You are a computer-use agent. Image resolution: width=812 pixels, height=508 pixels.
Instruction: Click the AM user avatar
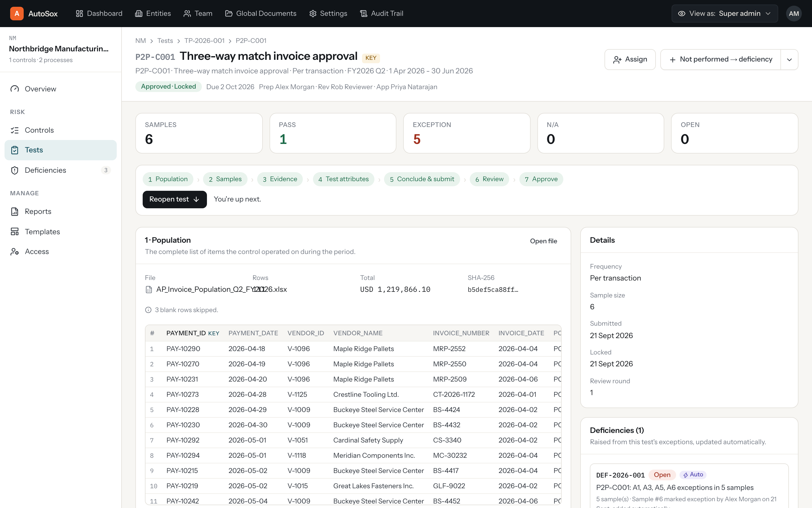[794, 14]
